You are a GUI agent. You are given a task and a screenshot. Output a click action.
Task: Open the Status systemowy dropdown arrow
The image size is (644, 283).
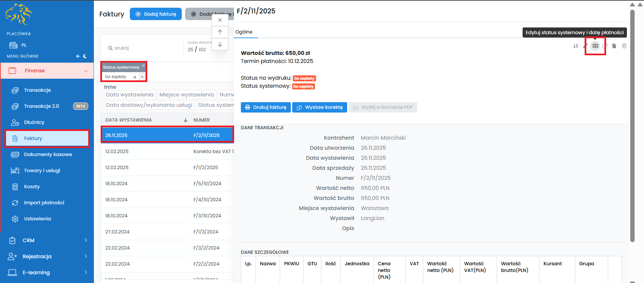click(142, 77)
